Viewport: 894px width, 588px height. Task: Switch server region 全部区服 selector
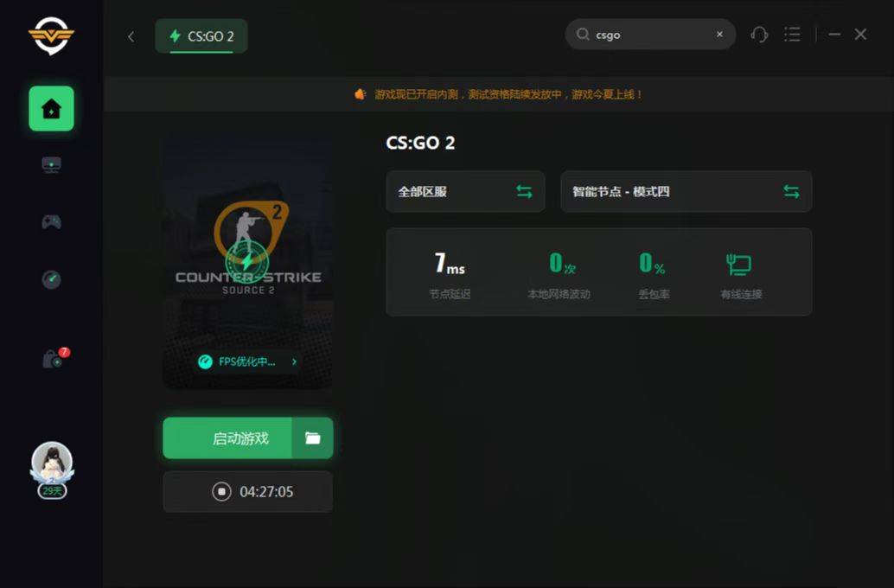coord(465,192)
